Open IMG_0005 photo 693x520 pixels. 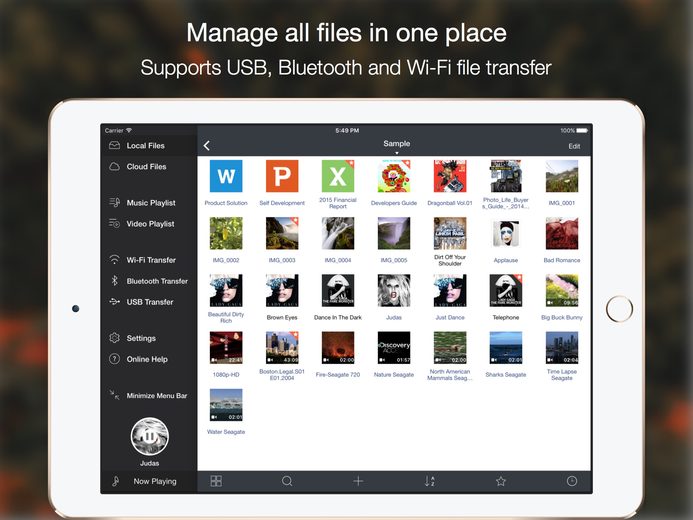(x=394, y=233)
